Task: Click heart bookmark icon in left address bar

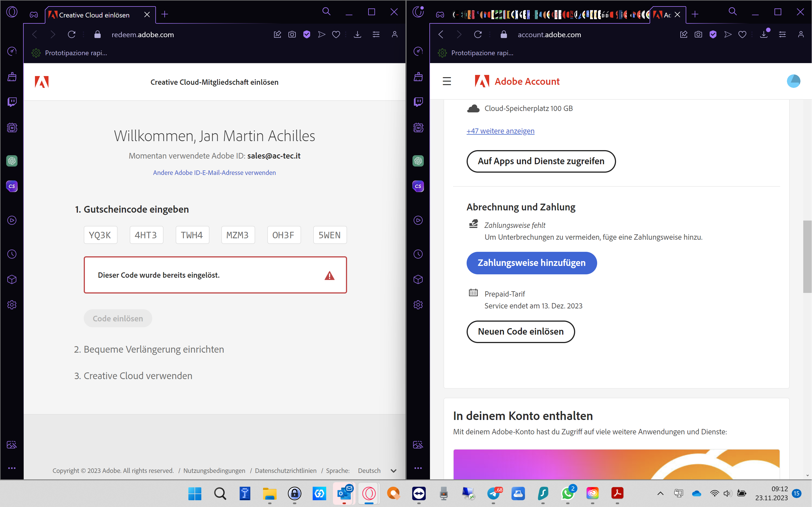Action: pyautogui.click(x=336, y=35)
